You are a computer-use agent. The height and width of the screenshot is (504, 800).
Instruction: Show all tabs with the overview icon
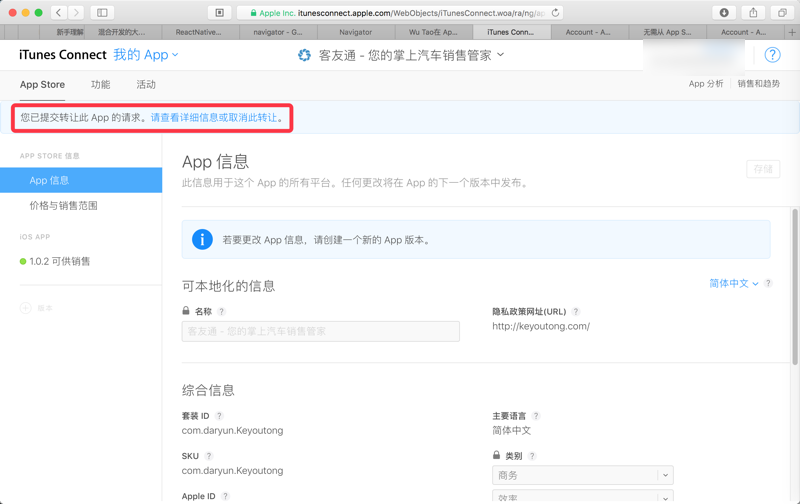coord(782,13)
